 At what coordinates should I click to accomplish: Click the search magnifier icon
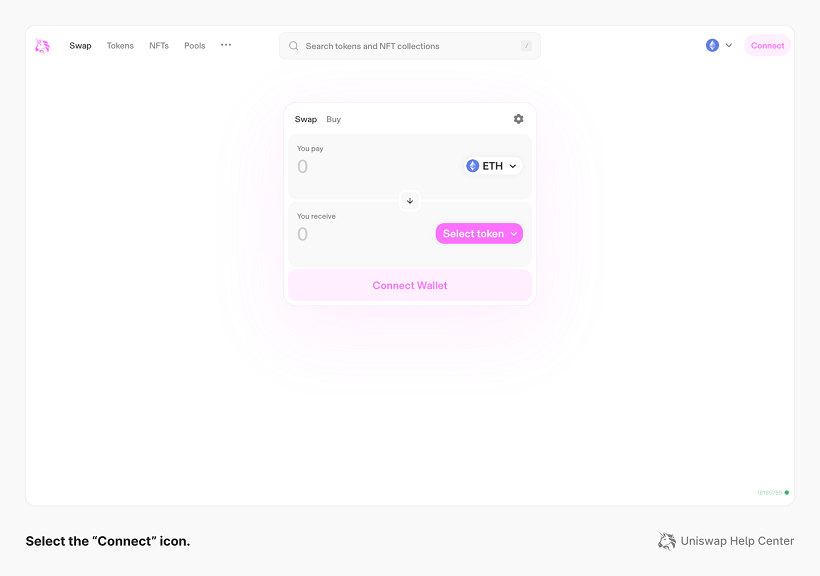point(294,46)
